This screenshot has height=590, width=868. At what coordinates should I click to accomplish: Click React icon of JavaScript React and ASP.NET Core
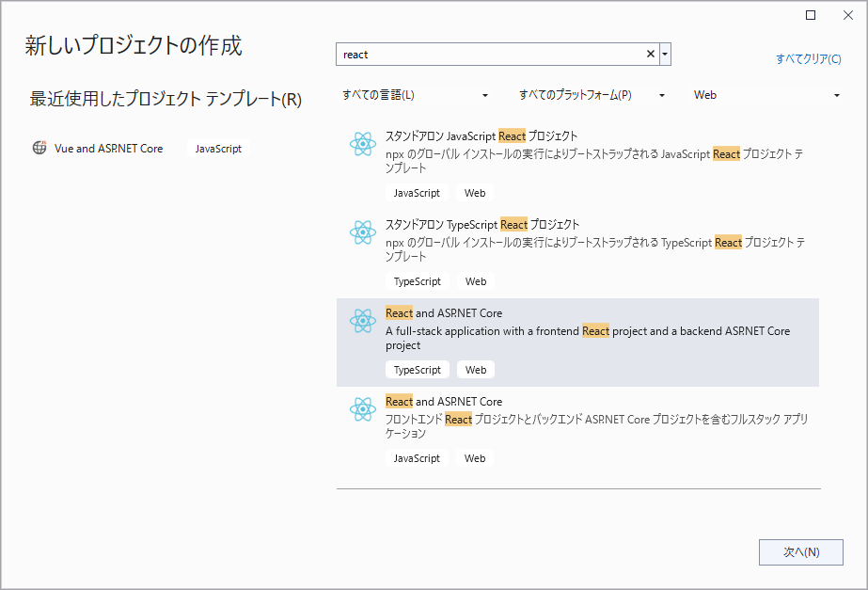[363, 409]
